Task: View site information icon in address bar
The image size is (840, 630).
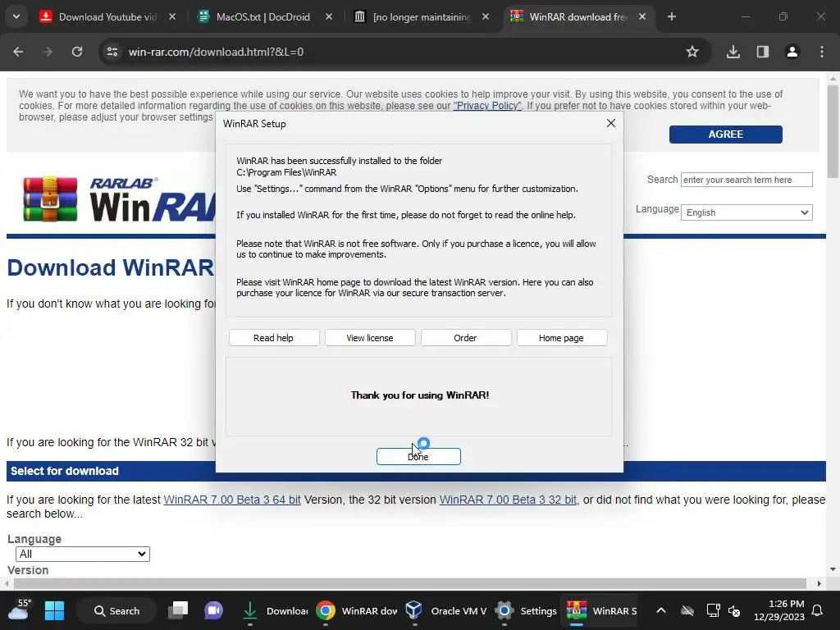Action: pyautogui.click(x=112, y=52)
